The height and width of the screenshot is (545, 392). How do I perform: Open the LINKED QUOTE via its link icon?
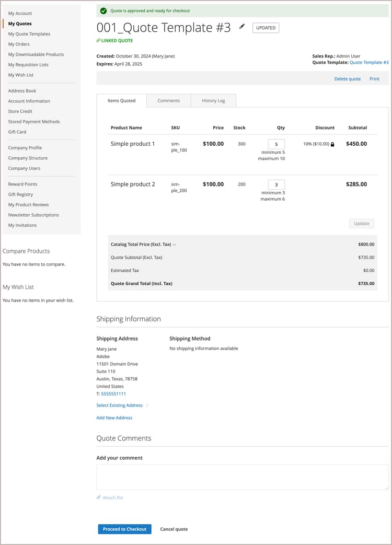coord(99,41)
